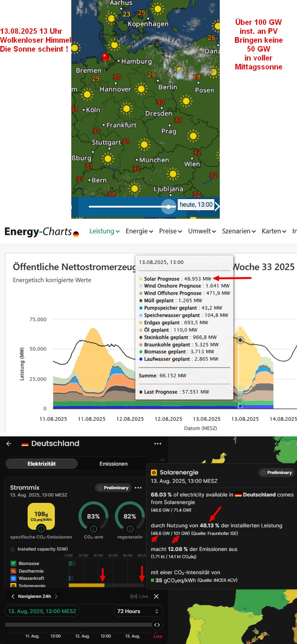Click info icon under the 82% regenerativ gauge
297x644 pixels.
[130, 529]
